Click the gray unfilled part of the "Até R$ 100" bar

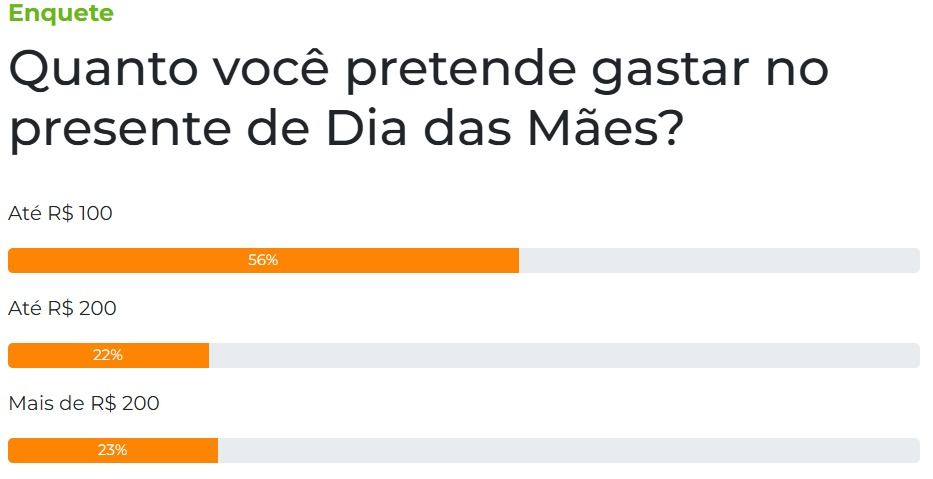719,261
